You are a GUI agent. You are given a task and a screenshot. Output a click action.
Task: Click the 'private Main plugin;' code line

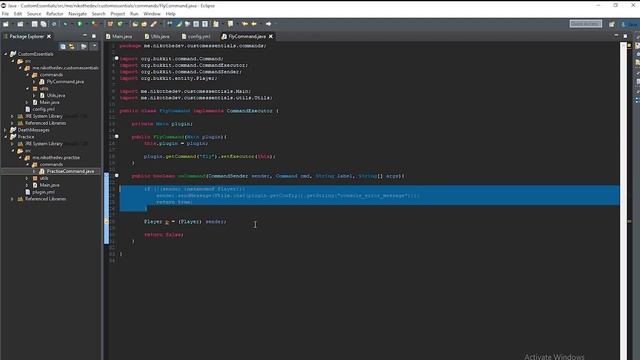click(x=162, y=124)
